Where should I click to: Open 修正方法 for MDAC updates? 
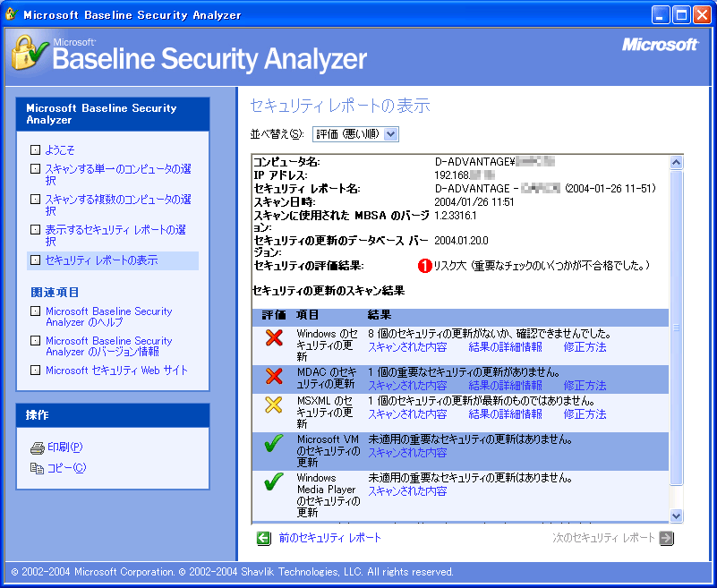585,386
